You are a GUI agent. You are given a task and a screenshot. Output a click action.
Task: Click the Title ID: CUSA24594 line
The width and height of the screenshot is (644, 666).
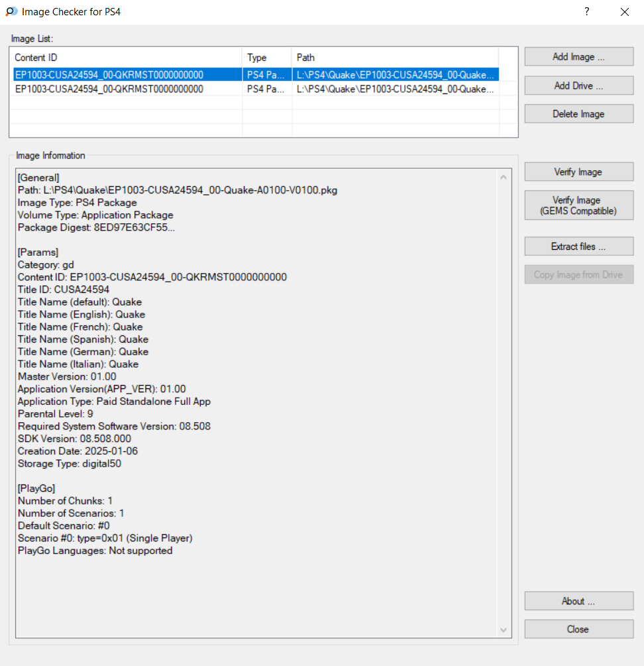click(64, 289)
